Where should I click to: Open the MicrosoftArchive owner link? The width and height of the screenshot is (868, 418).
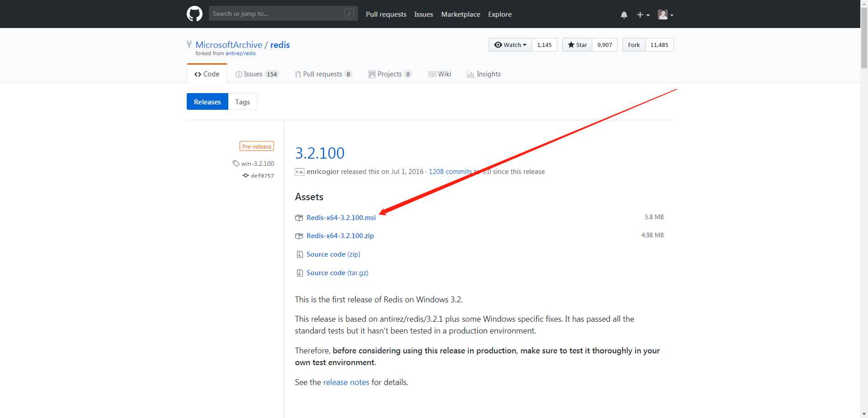(x=229, y=45)
